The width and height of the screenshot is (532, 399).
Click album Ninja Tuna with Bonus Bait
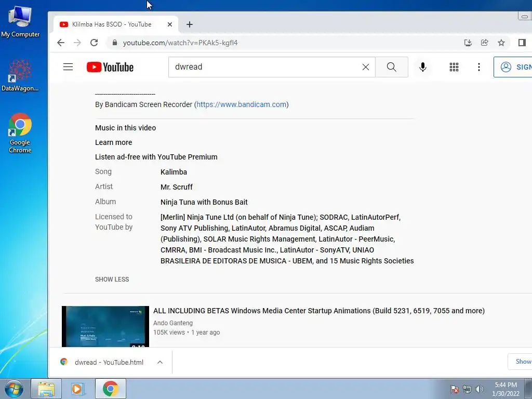[204, 202]
